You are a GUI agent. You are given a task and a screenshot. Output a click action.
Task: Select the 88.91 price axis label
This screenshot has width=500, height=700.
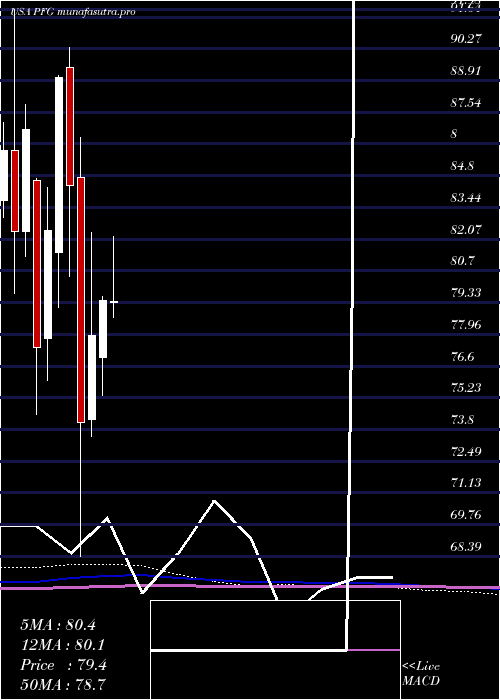[466, 71]
